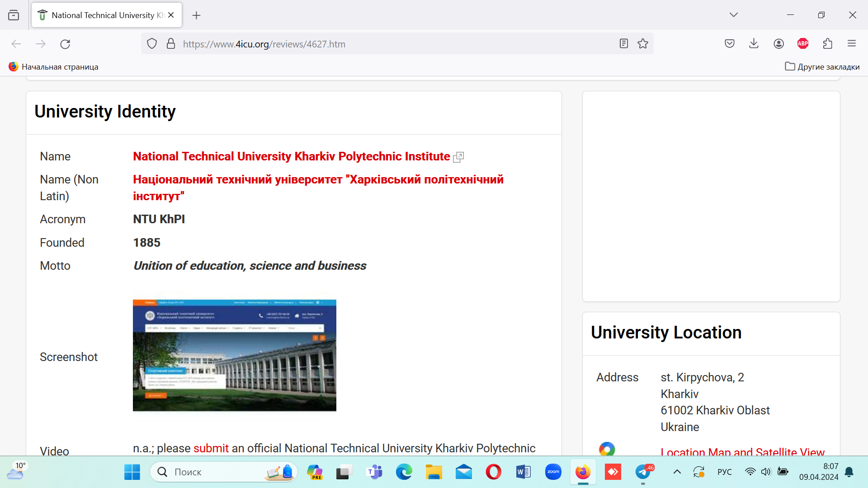Open Firefox View recent browsing icon
The width and height of the screenshot is (868, 488).
tap(14, 15)
